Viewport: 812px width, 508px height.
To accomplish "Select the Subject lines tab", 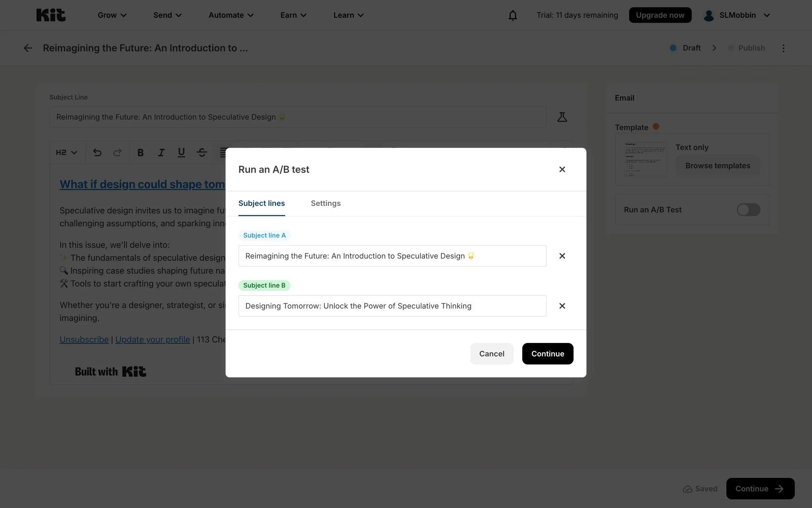I will 261,204.
